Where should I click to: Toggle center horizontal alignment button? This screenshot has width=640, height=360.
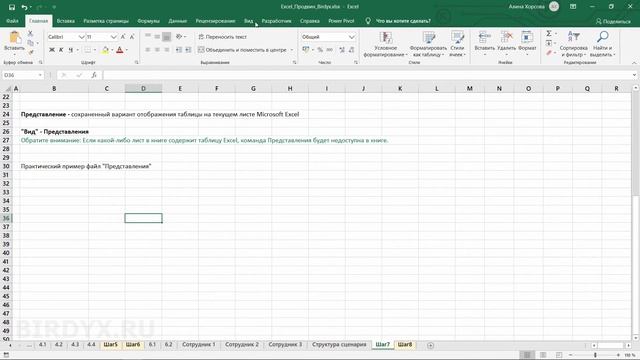157,50
